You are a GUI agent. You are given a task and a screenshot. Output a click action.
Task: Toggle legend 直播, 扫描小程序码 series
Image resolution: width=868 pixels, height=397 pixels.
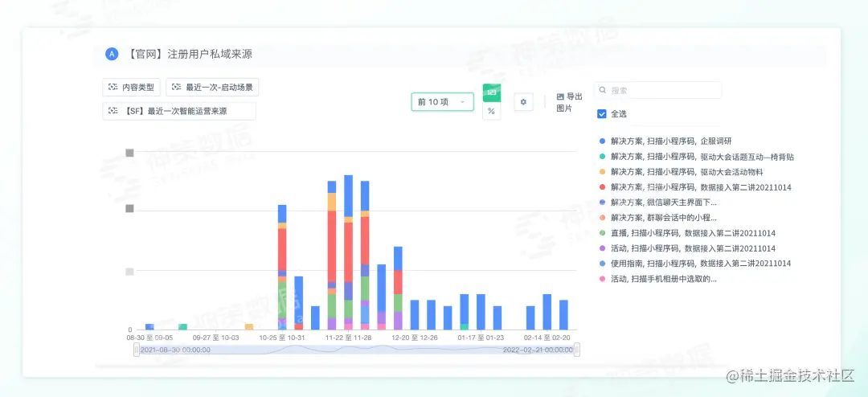click(x=687, y=233)
